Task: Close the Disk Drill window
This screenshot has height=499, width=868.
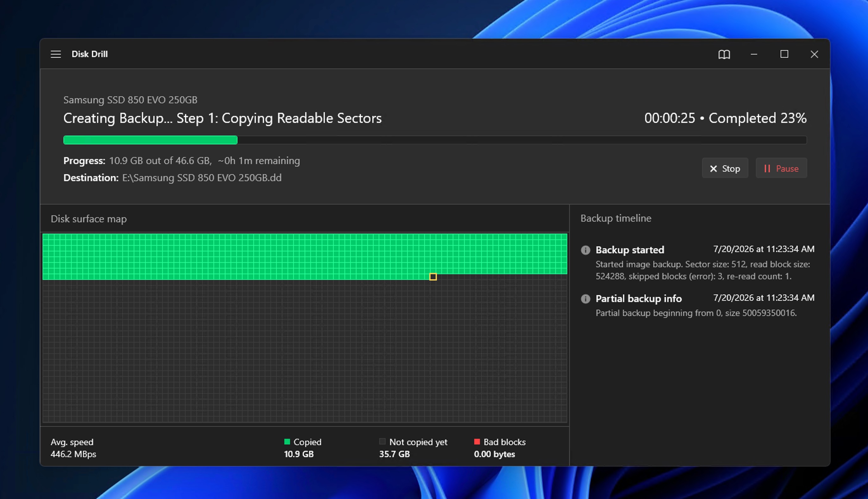Action: point(814,54)
